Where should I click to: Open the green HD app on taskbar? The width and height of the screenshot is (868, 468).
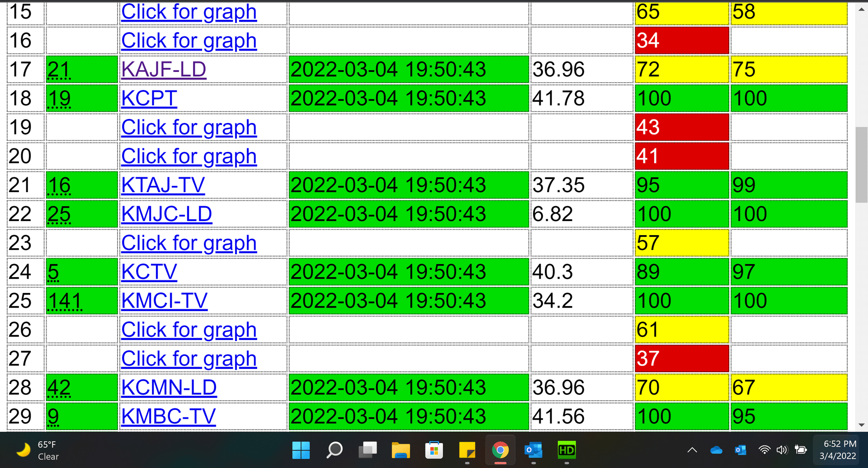point(566,450)
